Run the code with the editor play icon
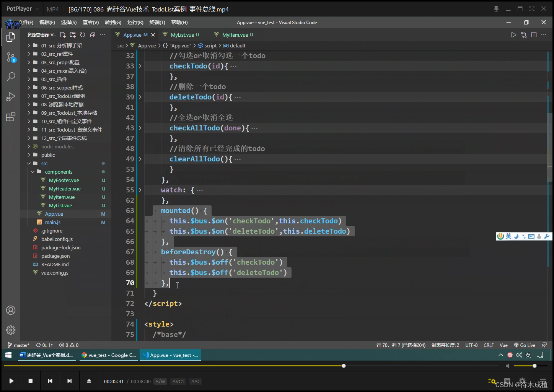554x392 pixels. (513, 35)
